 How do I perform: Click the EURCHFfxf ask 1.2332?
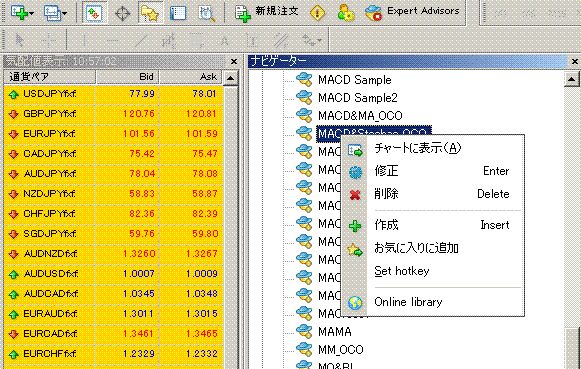click(202, 354)
